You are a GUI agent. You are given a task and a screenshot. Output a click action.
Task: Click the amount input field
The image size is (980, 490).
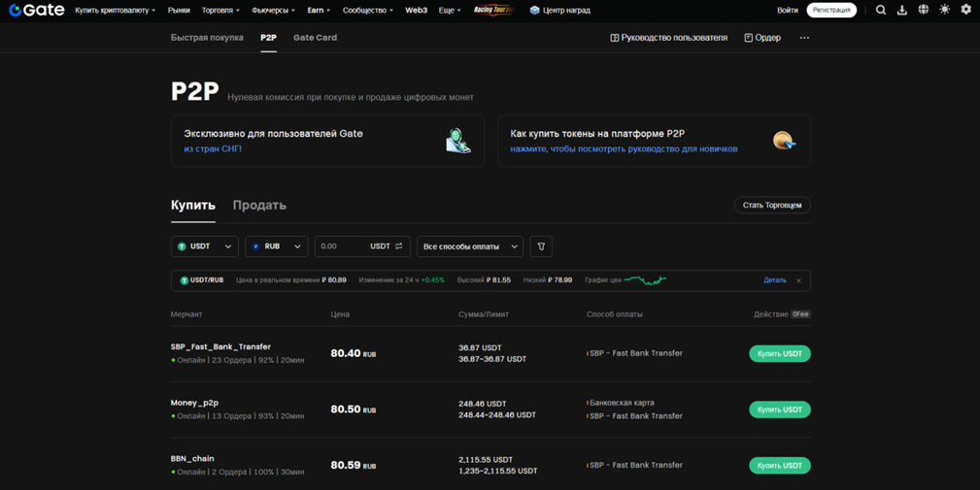pyautogui.click(x=340, y=246)
